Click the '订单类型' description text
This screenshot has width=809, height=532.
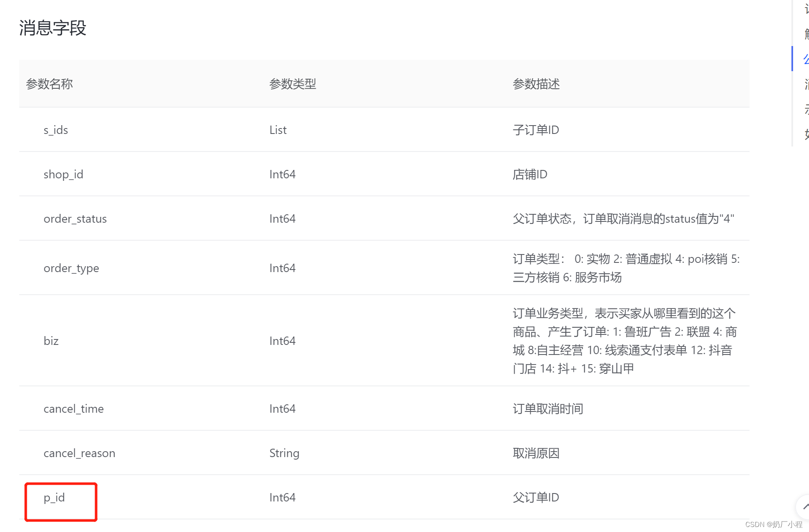pos(626,268)
